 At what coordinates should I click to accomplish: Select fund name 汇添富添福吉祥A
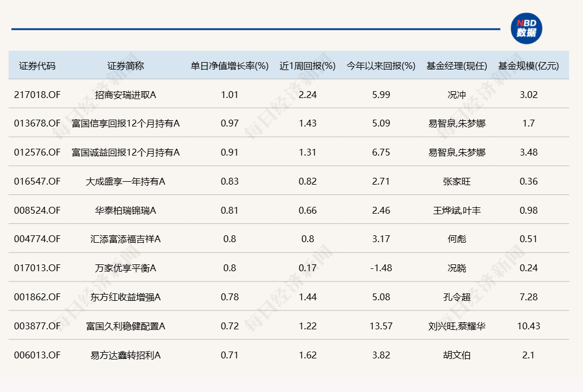(126, 239)
